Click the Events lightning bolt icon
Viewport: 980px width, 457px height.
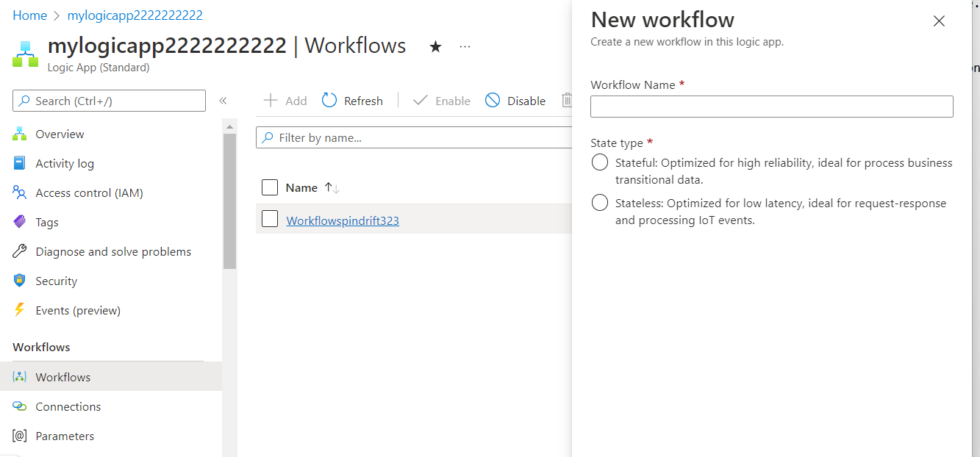tap(20, 310)
